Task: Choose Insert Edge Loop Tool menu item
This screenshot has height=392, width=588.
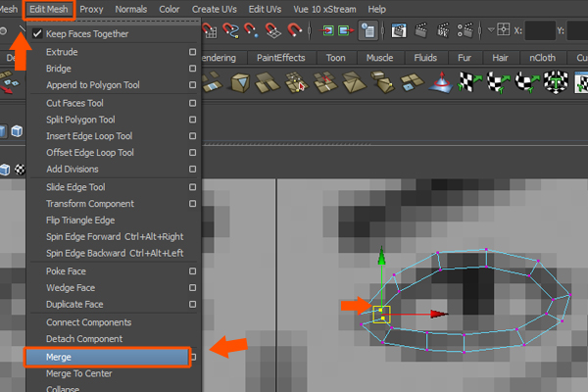Action: pyautogui.click(x=114, y=136)
